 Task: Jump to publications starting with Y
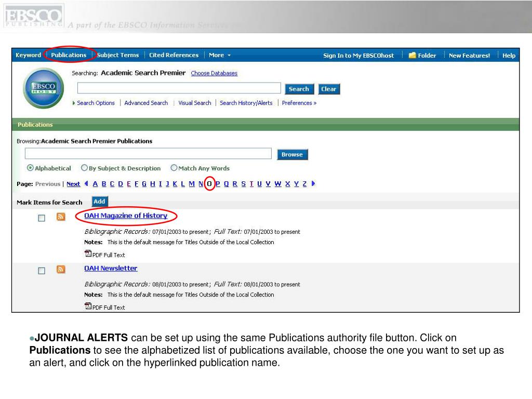coord(296,183)
